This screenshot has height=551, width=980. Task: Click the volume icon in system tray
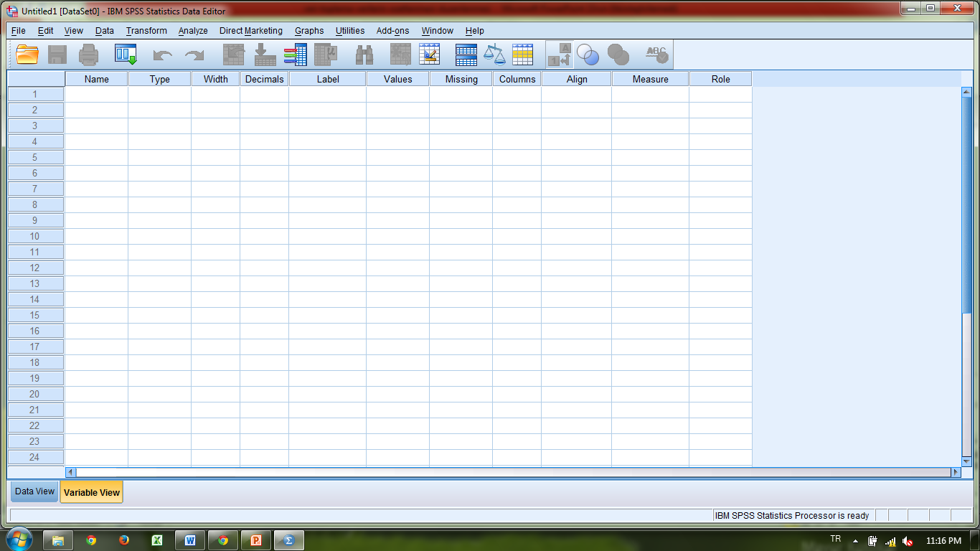pos(908,541)
